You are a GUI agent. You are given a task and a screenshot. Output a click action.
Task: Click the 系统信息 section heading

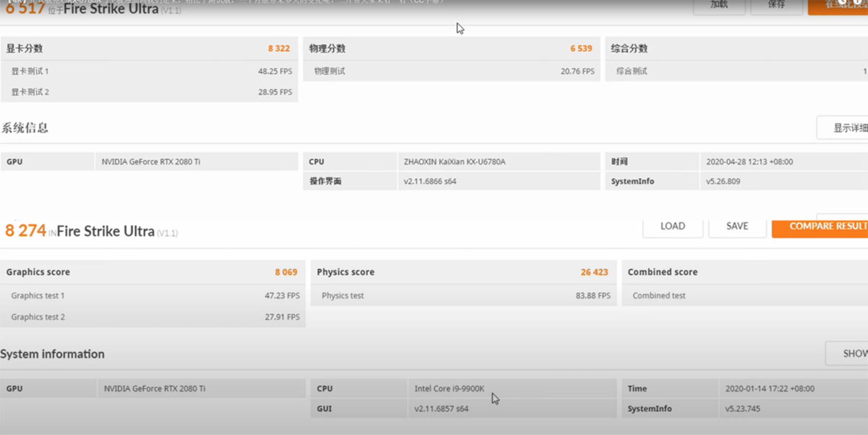pos(25,128)
